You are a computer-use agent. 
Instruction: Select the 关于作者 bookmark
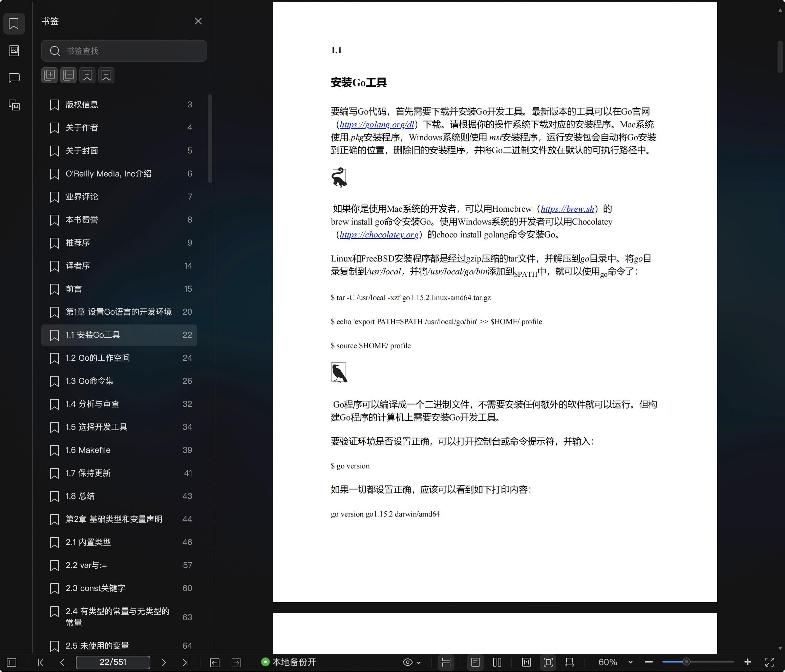(x=119, y=128)
